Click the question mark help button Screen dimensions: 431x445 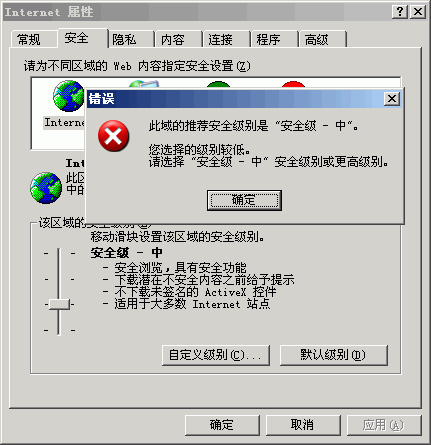400,12
